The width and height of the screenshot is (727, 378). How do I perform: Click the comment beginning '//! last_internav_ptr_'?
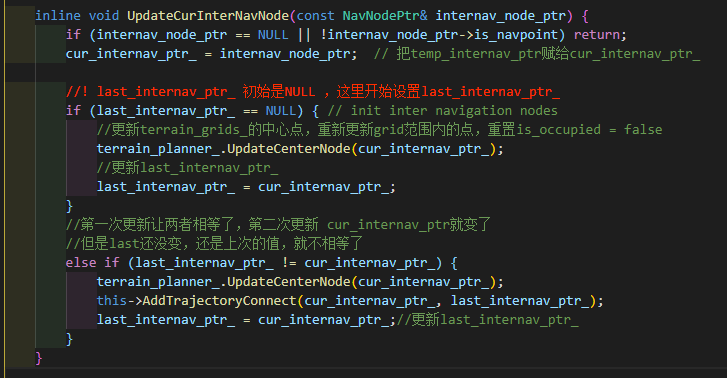click(x=313, y=92)
